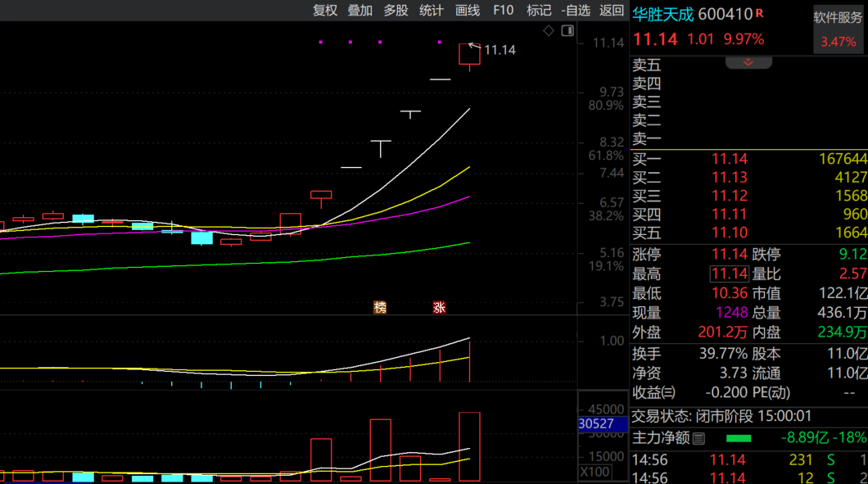Image resolution: width=868 pixels, height=484 pixels.
Task: Click the tallest rightmost volume bar
Action: click(469, 446)
